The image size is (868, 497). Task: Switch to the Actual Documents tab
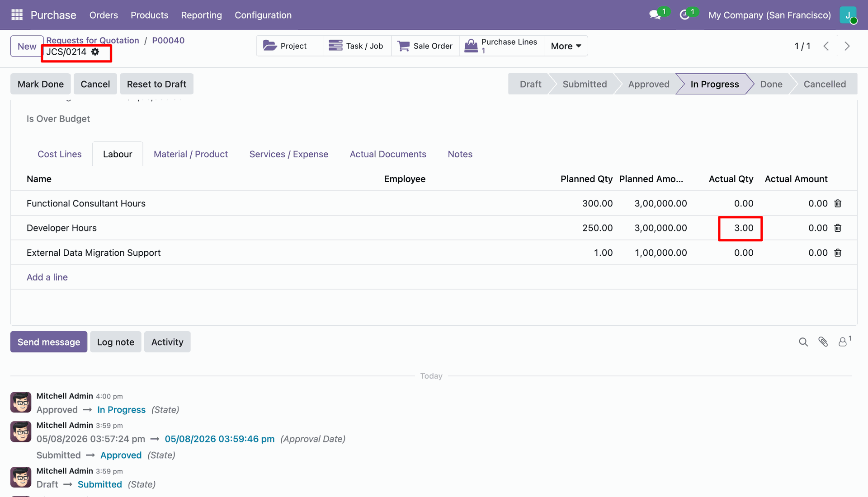tap(388, 154)
